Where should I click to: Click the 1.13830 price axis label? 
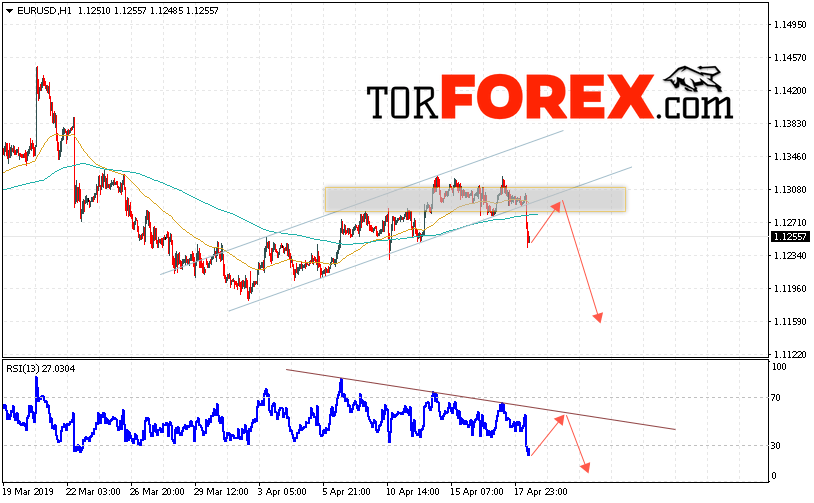click(790, 124)
